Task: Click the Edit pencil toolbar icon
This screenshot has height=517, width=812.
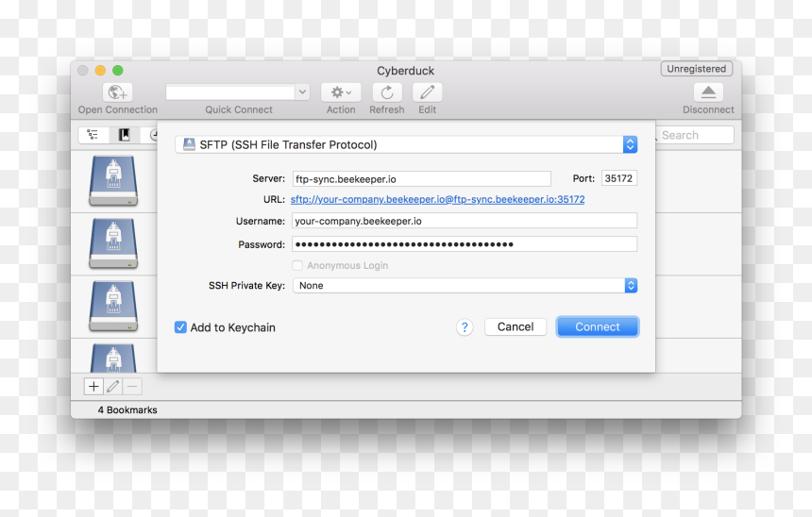Action: (427, 92)
